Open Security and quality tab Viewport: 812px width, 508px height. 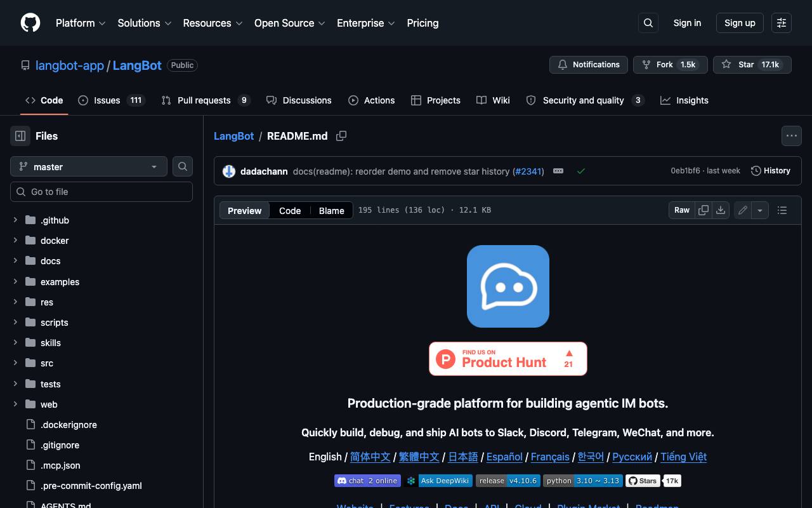coord(585,100)
